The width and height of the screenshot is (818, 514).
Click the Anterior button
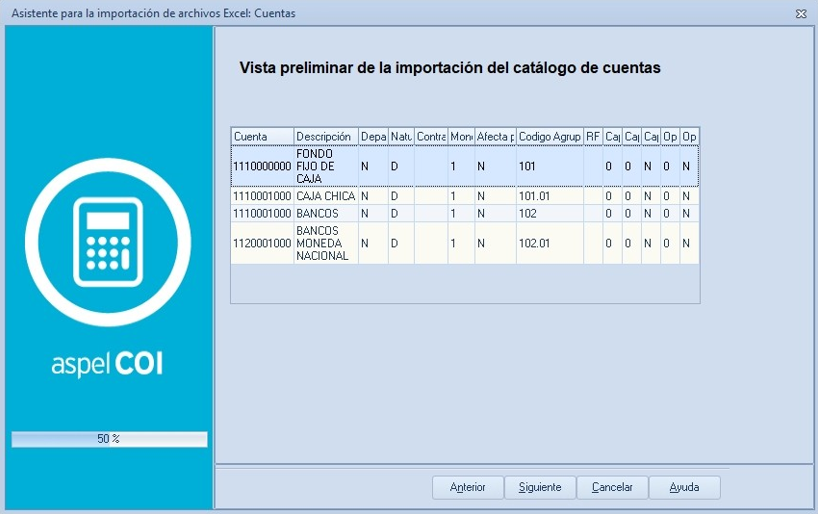point(467,487)
